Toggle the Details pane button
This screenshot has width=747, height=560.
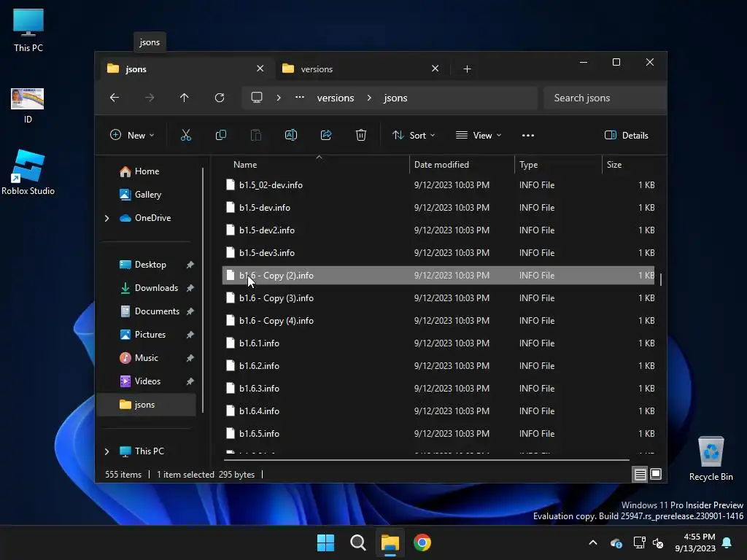(626, 135)
